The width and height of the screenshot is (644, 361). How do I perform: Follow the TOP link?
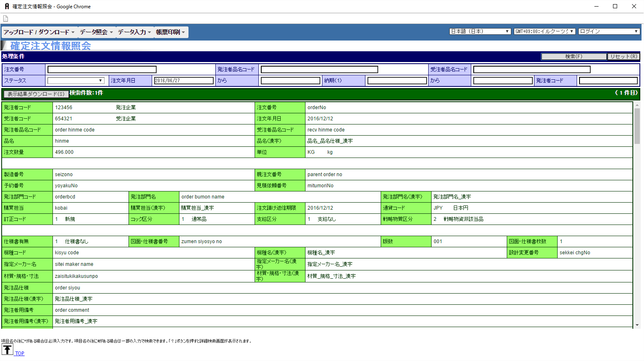tap(20, 354)
